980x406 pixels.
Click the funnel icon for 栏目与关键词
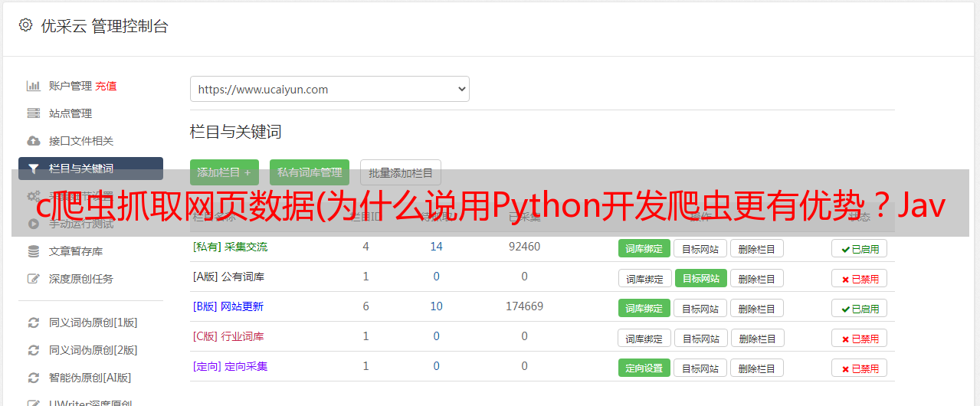click(33, 169)
